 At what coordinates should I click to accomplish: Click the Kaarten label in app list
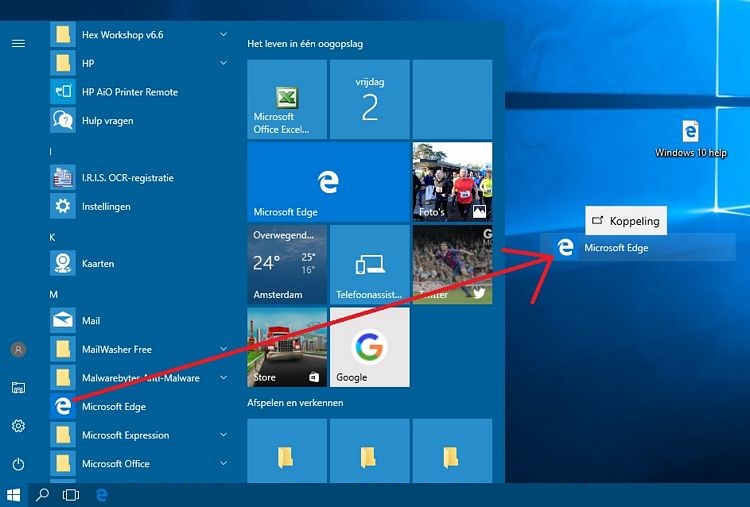pyautogui.click(x=98, y=264)
